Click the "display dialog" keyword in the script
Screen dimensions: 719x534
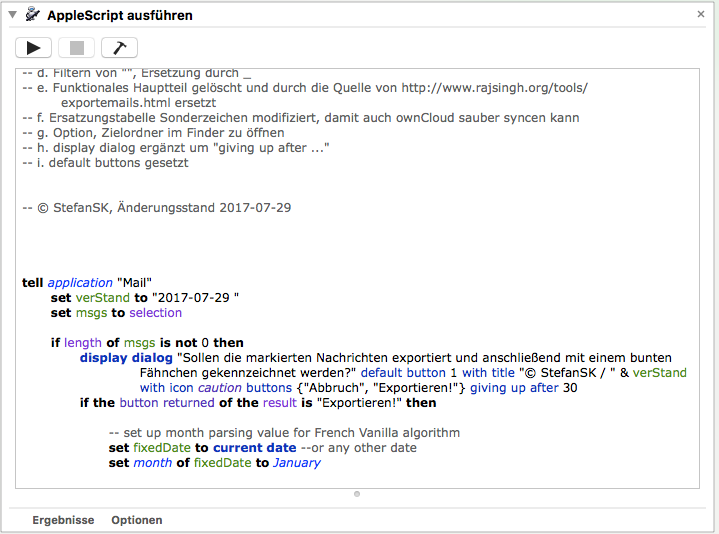(x=126, y=357)
